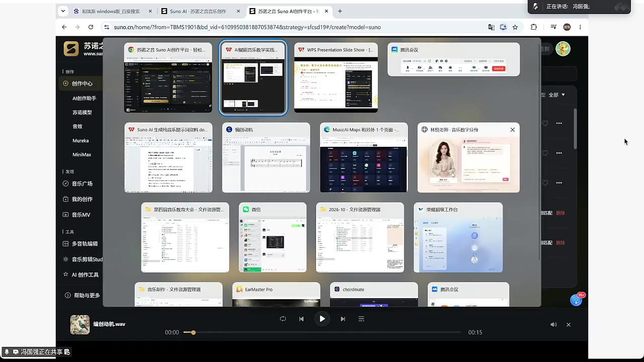Open 我的创作 sidebar item
The height and width of the screenshot is (362, 644).
click(x=78, y=199)
